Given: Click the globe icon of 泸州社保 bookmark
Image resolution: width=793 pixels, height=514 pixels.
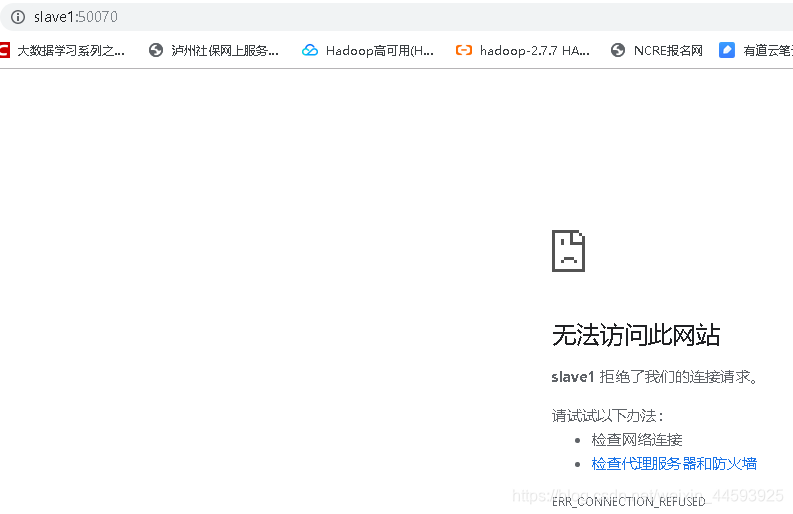Looking at the screenshot, I should click(156, 50).
